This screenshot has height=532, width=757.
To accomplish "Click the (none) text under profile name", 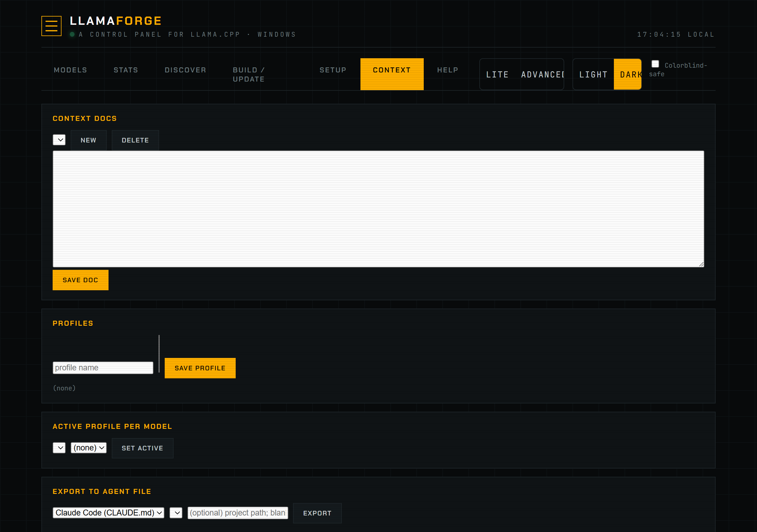I will click(65, 388).
